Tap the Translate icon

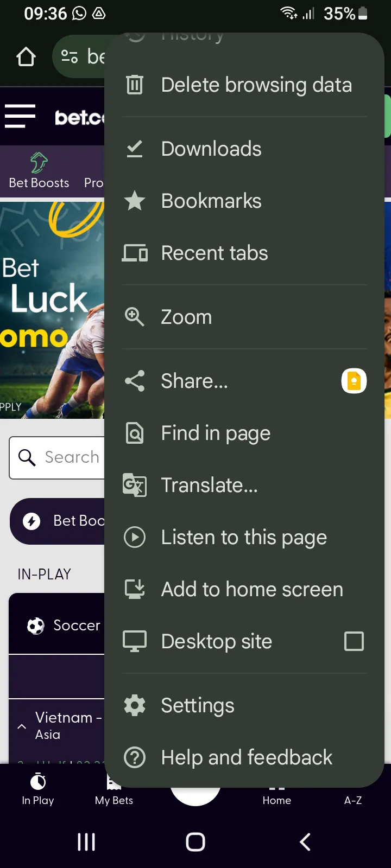click(135, 485)
